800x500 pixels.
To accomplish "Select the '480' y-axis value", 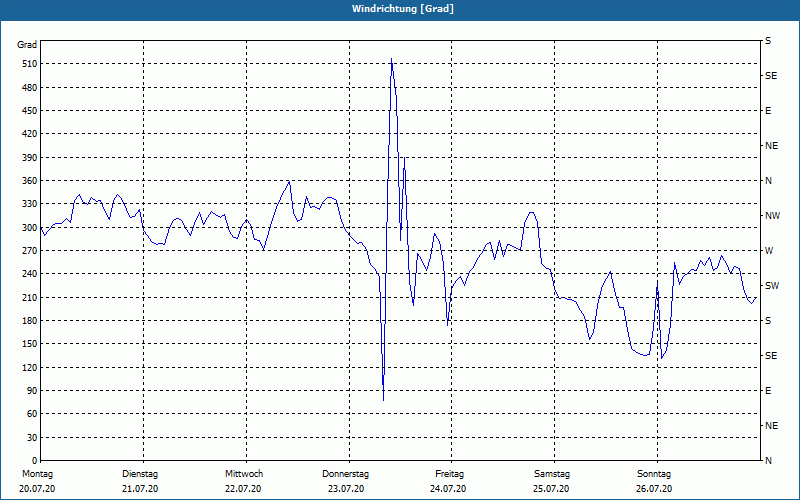I will [x=29, y=88].
